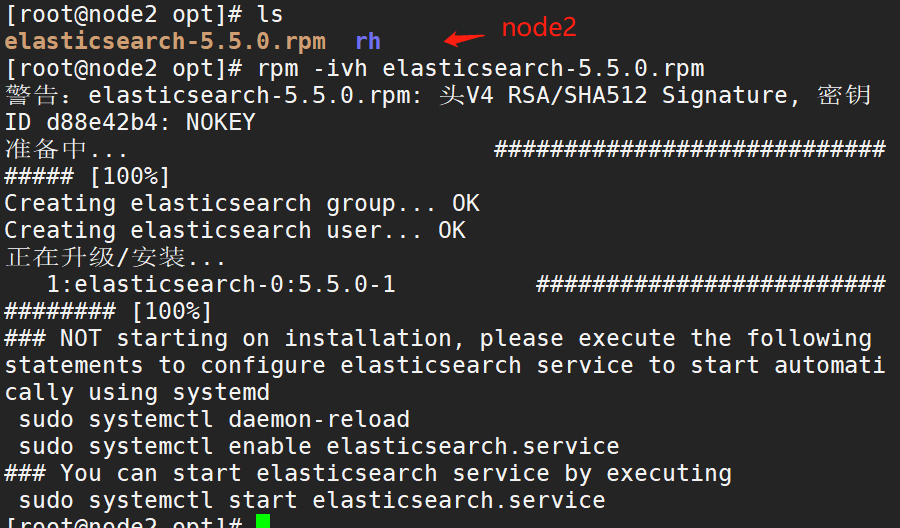Click the '准备中...' status text
Screen dimensions: 900x528
66,149
